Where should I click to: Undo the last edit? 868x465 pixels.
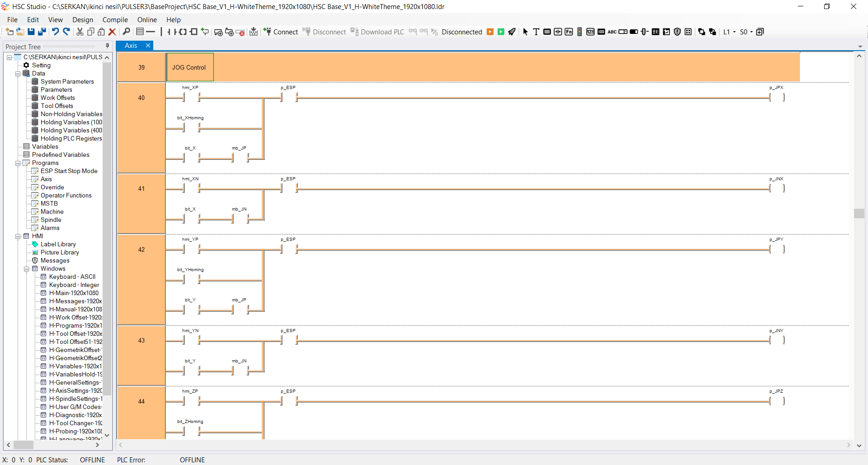[55, 32]
